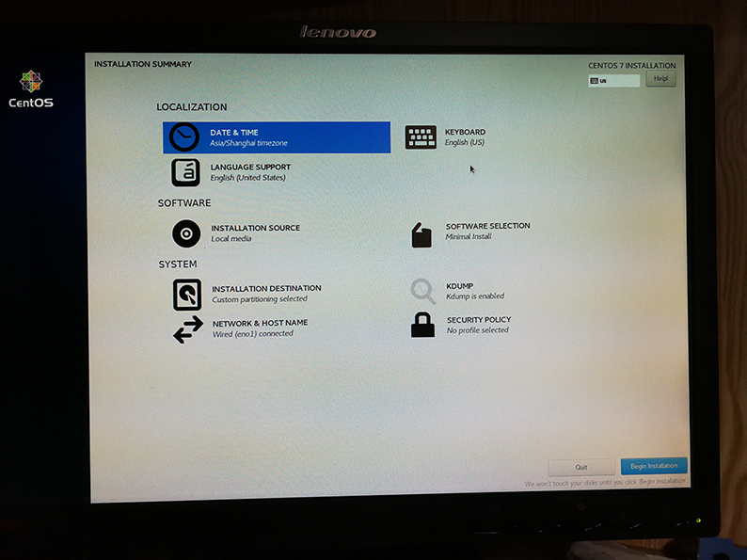Click the Date & Time clock icon
Screen dimensions: 747x560
tap(183, 137)
